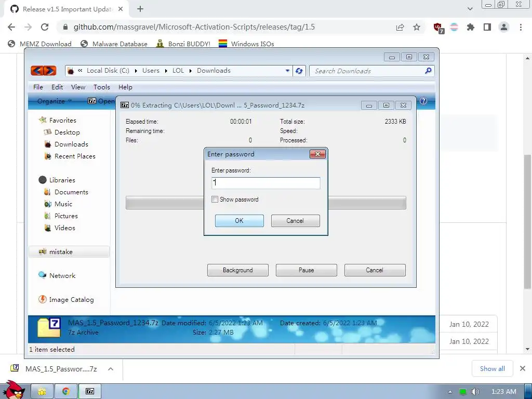Screen dimensions: 532x399
Task: Open the Help menu in Explorer
Action: [x=125, y=87]
